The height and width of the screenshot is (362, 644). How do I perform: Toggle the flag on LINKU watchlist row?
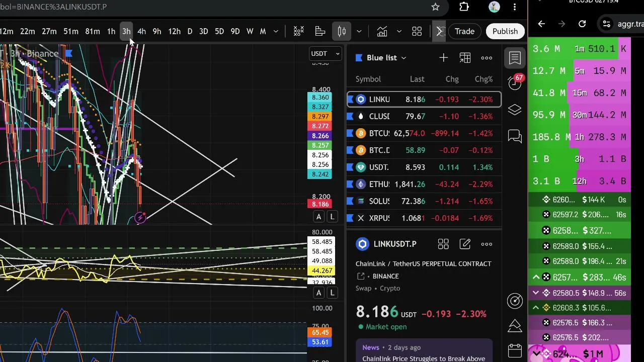coord(351,100)
